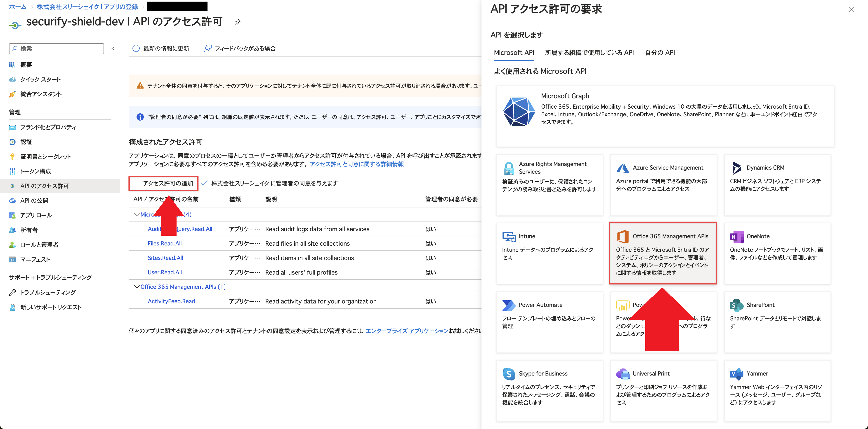Click ホーム breadcrumb link
868x429 pixels.
[x=18, y=7]
